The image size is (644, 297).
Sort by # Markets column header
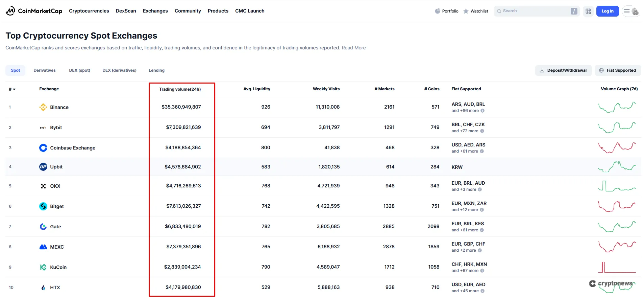[385, 89]
